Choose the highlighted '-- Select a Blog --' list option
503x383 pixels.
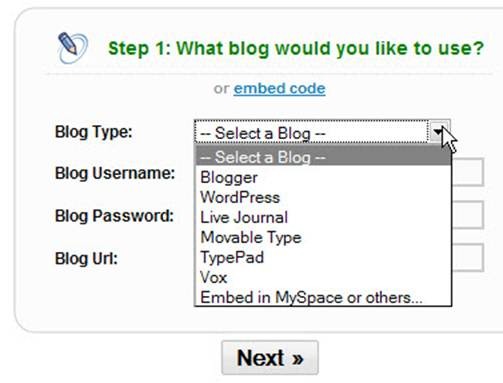(323, 157)
